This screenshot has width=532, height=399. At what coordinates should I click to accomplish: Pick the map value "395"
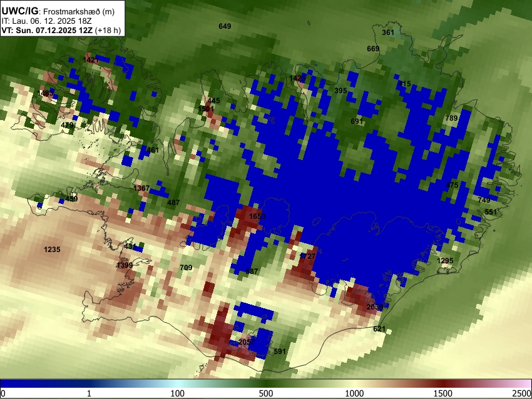tap(340, 91)
